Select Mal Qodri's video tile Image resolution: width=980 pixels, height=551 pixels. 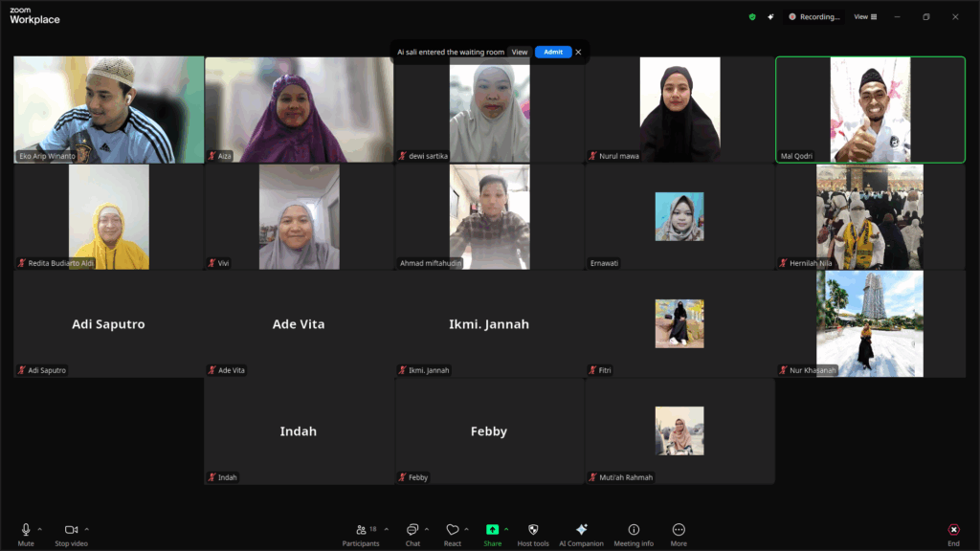tap(870, 109)
